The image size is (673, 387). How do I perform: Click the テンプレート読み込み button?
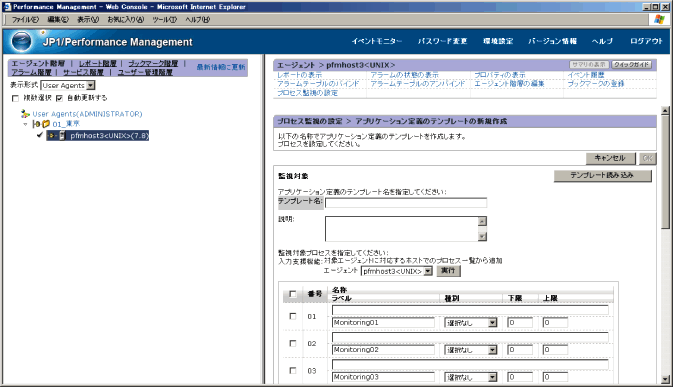(x=603, y=175)
